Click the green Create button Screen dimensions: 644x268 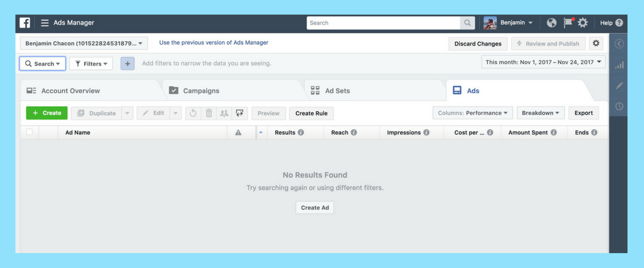tap(47, 113)
